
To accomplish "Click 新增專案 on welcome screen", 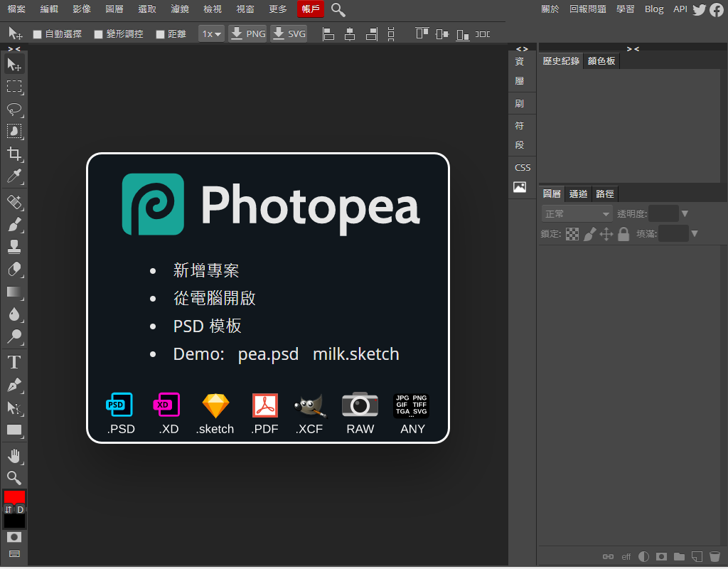I will click(x=206, y=270).
